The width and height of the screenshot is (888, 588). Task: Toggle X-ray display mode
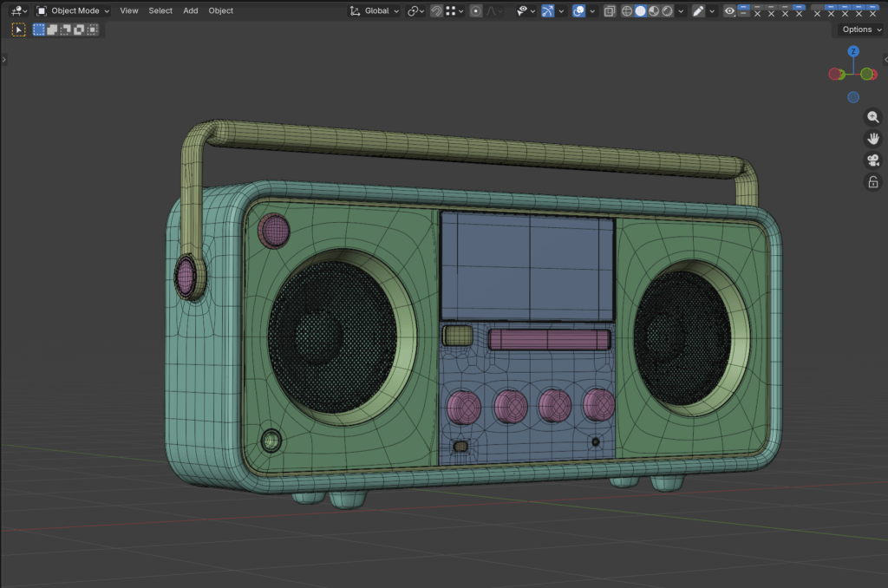tap(610, 11)
